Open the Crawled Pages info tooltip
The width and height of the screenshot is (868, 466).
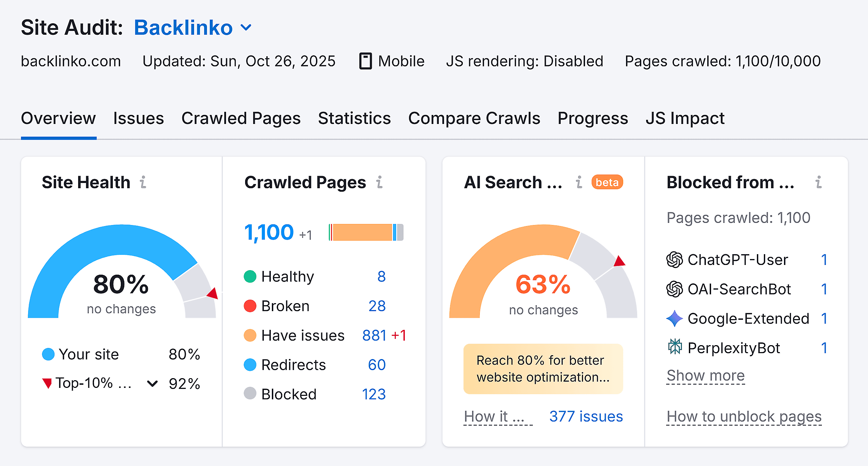point(380,182)
